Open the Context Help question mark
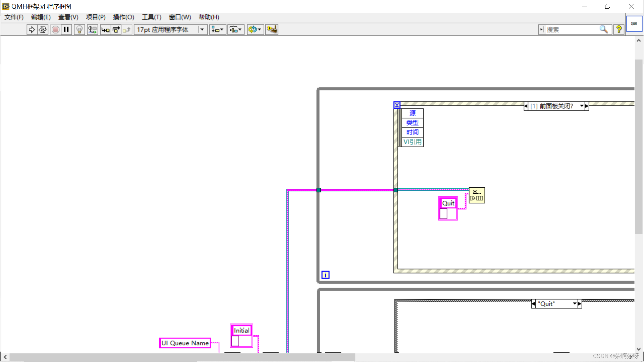 pyautogui.click(x=619, y=30)
